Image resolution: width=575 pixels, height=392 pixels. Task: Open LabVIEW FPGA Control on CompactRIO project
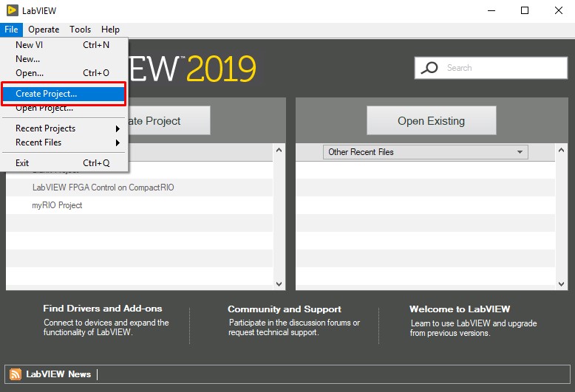(x=103, y=188)
